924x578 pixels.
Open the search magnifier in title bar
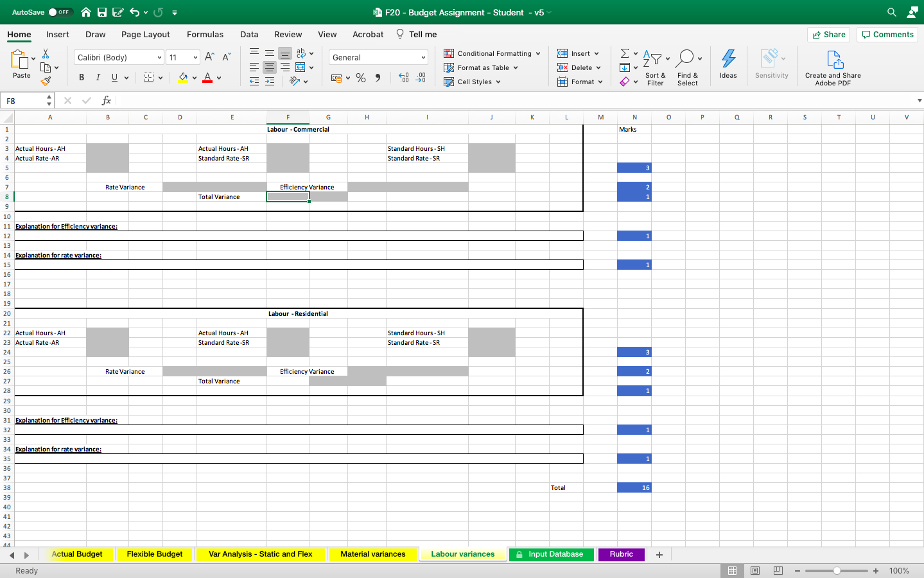click(891, 12)
